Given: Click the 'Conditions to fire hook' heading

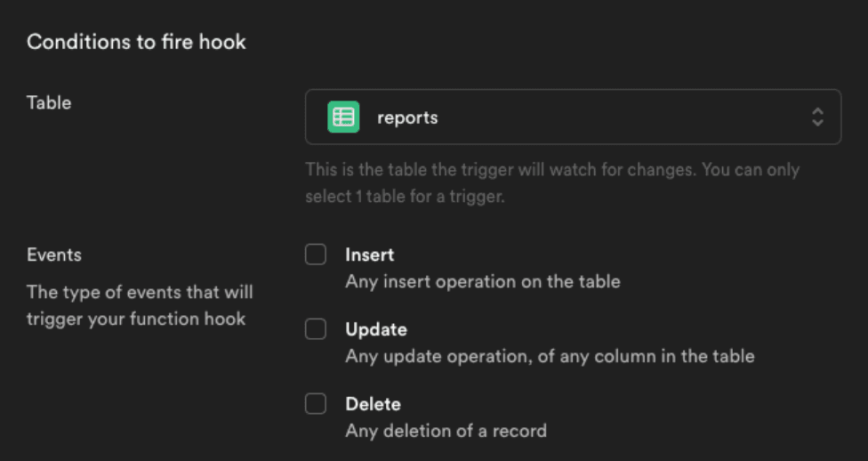Looking at the screenshot, I should [136, 42].
